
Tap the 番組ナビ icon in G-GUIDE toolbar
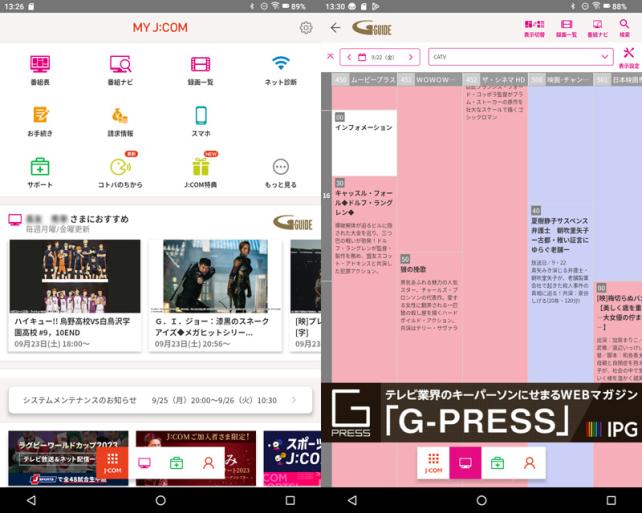pyautogui.click(x=597, y=28)
